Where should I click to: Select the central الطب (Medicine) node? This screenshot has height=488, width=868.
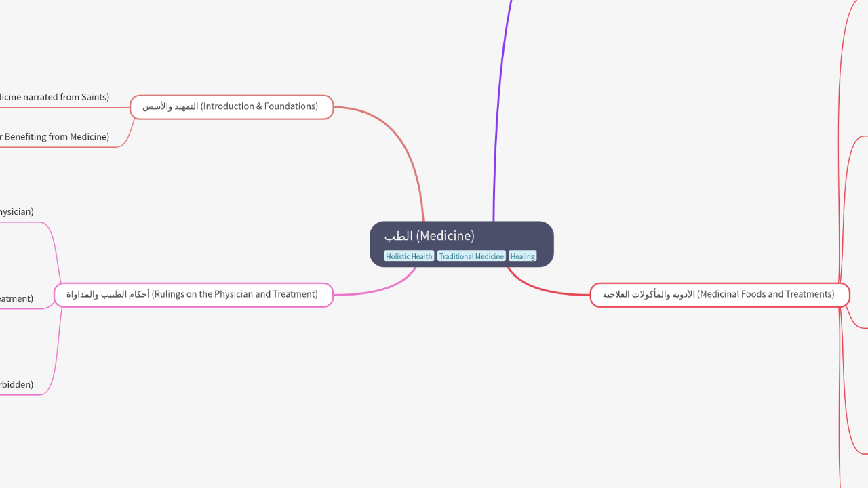click(461, 236)
